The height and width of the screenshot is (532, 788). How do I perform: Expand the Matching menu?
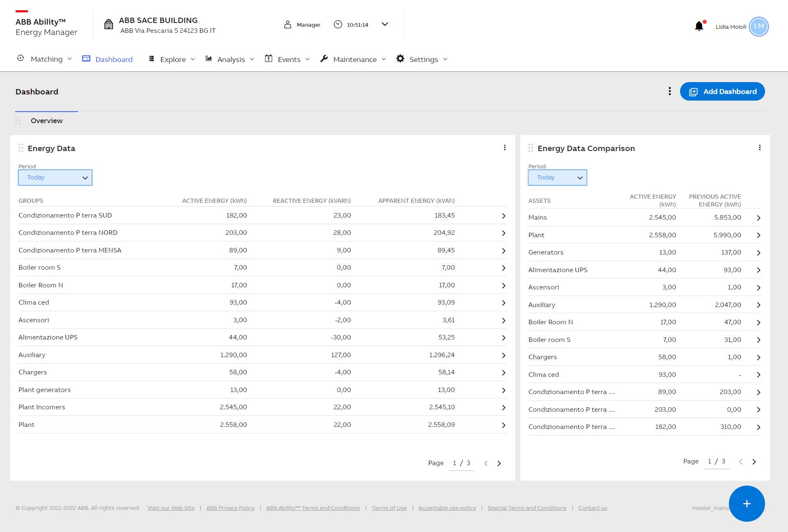pos(44,59)
